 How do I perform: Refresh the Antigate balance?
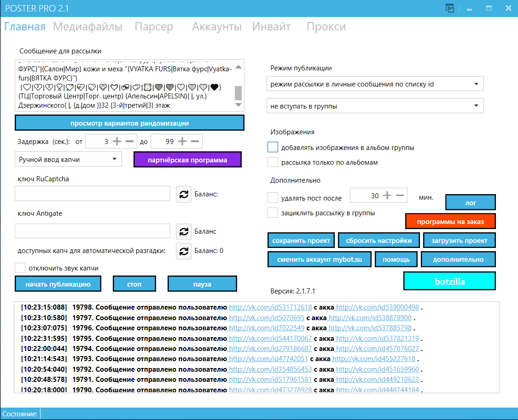point(184,231)
